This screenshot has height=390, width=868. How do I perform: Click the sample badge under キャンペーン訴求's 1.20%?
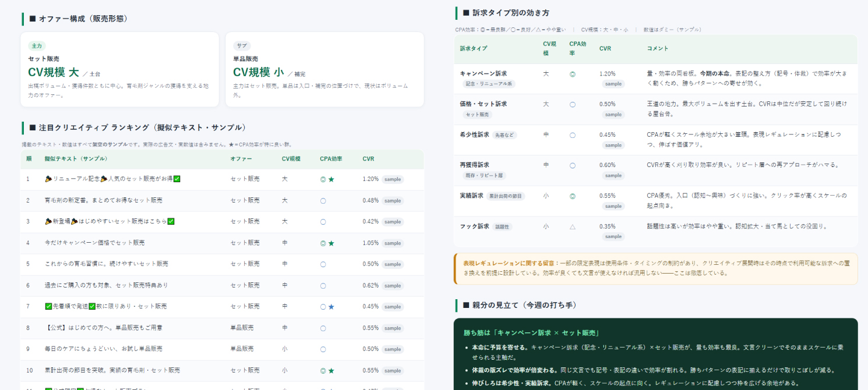[x=613, y=84]
